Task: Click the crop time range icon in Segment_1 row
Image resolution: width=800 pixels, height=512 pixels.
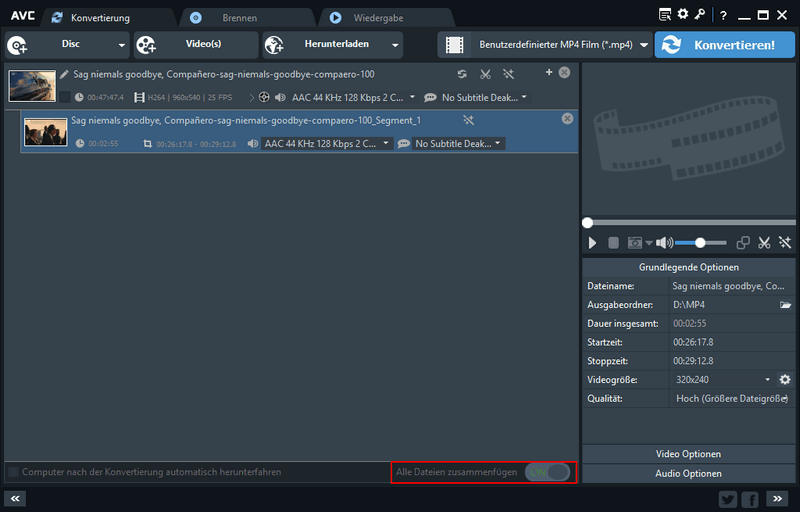Action: pos(147,144)
